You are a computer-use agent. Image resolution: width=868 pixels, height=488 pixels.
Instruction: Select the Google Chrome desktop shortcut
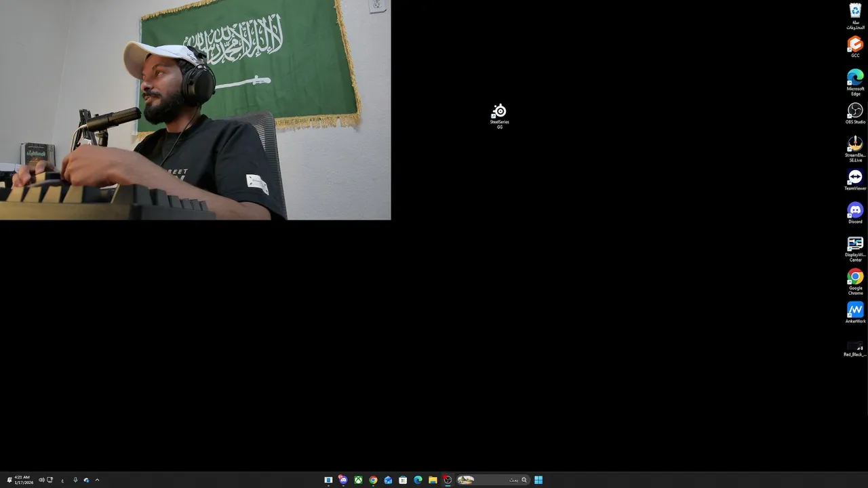tap(855, 281)
